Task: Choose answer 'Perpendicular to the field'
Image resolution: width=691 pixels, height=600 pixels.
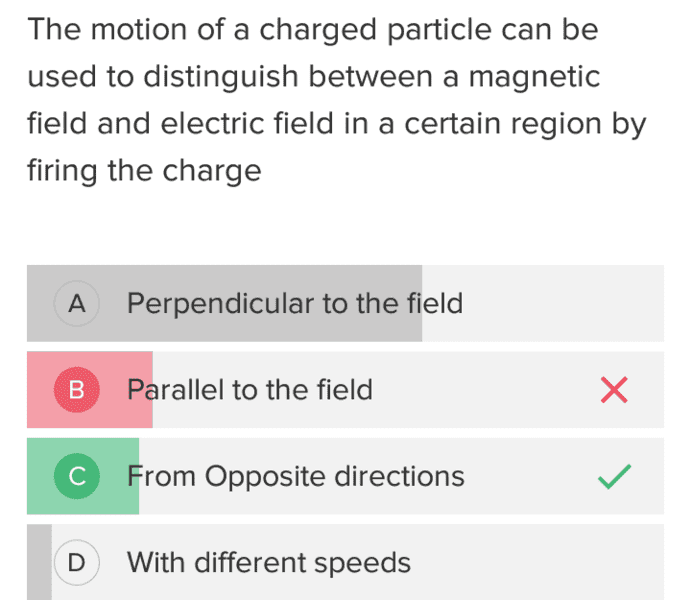Action: click(x=295, y=304)
